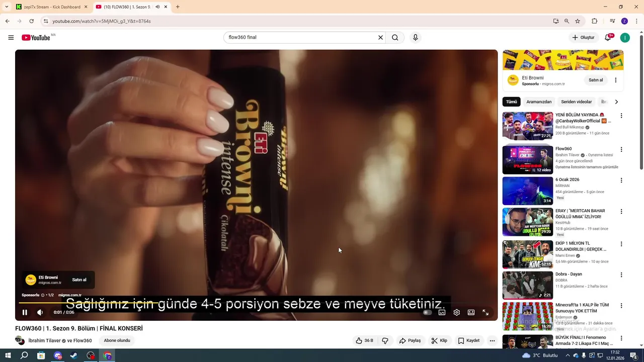
Task: Open the browser extensions puzzle icon
Action: point(595,21)
